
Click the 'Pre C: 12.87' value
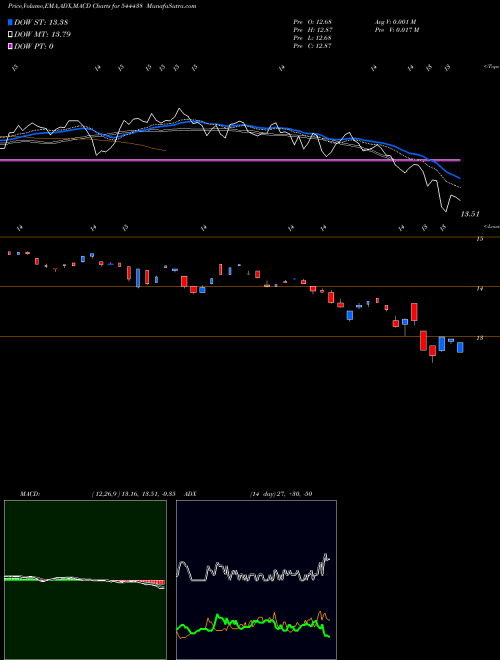pos(313,46)
